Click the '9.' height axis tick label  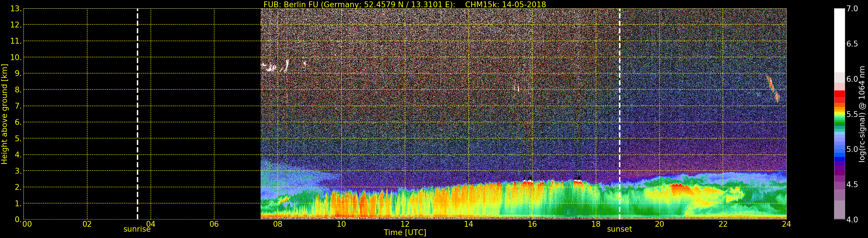click(x=18, y=73)
